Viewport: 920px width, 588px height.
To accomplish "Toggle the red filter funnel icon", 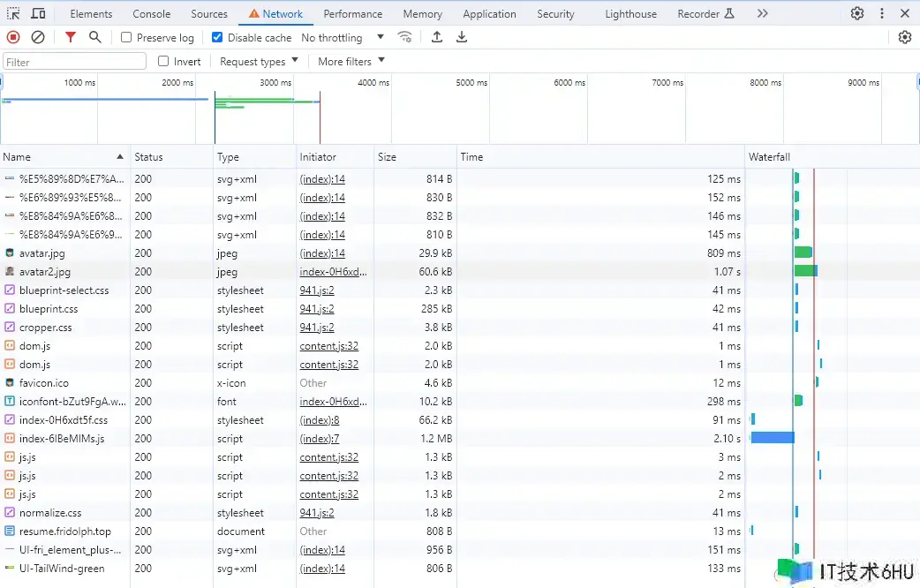I will (71, 37).
